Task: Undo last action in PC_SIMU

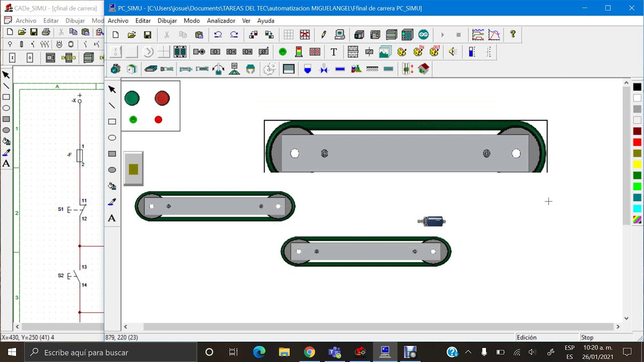Action: click(x=218, y=35)
